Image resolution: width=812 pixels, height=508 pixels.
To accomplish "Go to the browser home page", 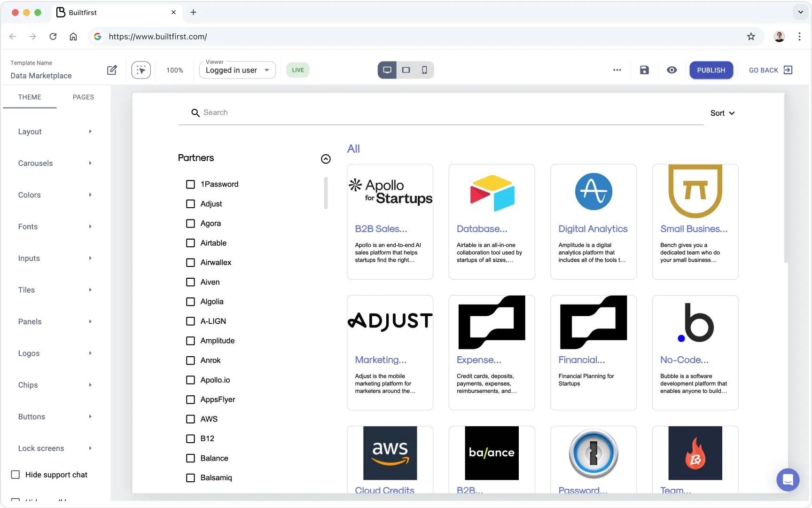I will point(73,37).
